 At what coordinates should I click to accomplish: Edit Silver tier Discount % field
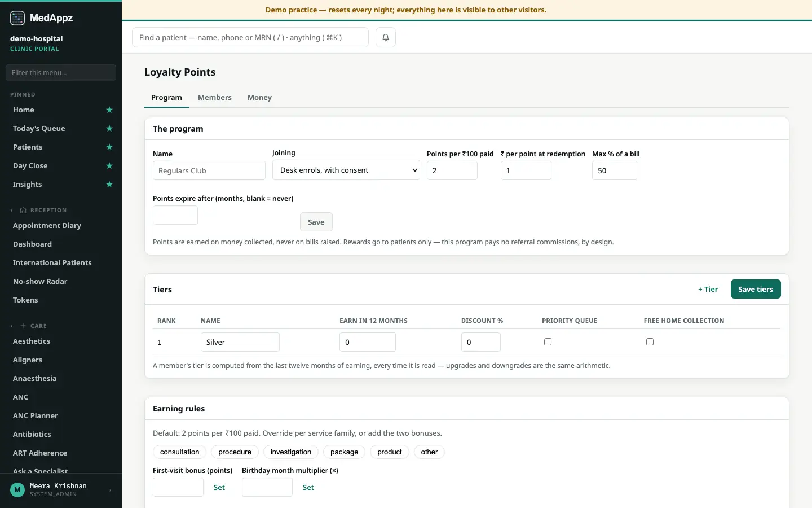(481, 342)
